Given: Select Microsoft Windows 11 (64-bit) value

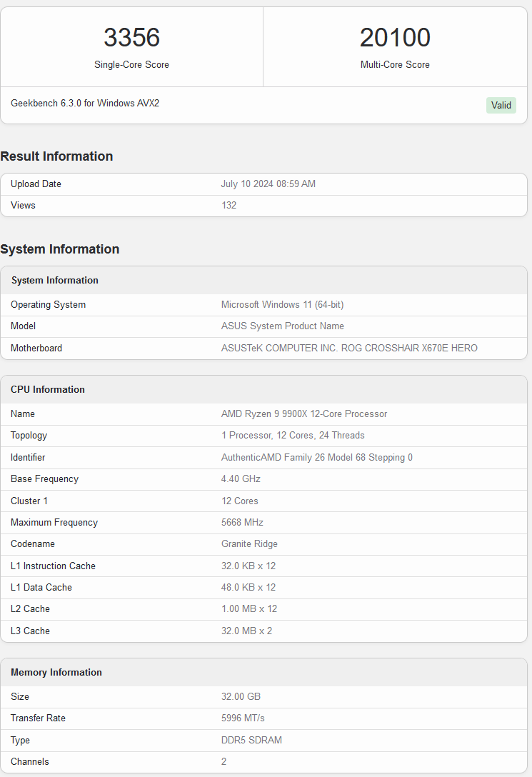Looking at the screenshot, I should [x=282, y=305].
